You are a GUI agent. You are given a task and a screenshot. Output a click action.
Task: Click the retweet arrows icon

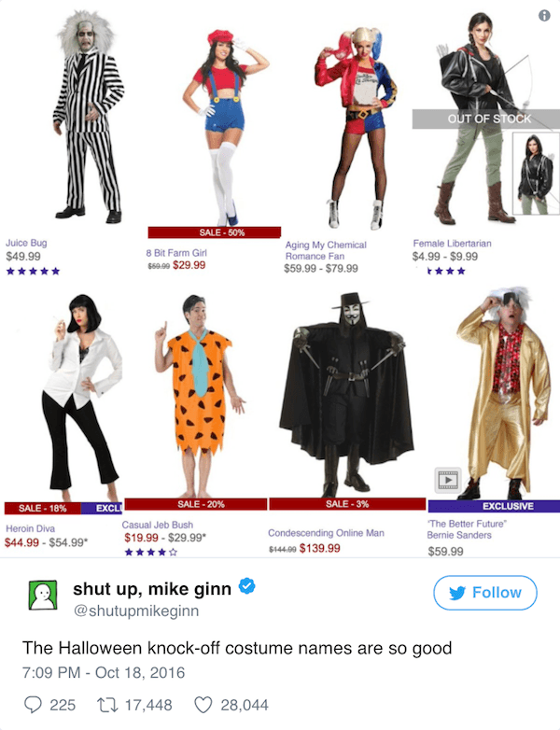click(105, 705)
